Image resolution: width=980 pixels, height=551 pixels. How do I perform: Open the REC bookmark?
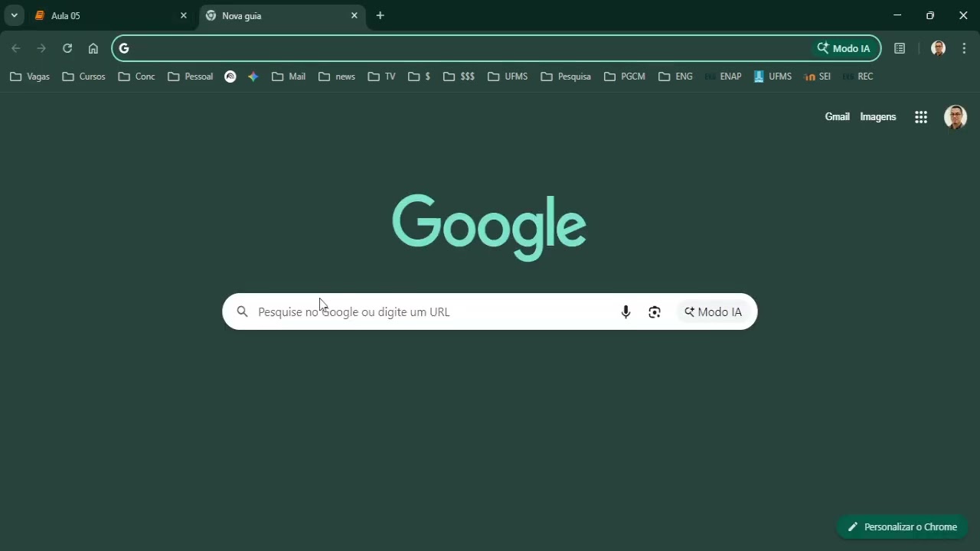click(857, 77)
